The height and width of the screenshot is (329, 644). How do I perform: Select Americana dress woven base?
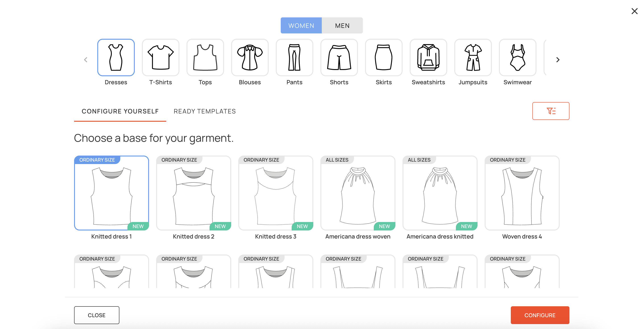(x=357, y=193)
